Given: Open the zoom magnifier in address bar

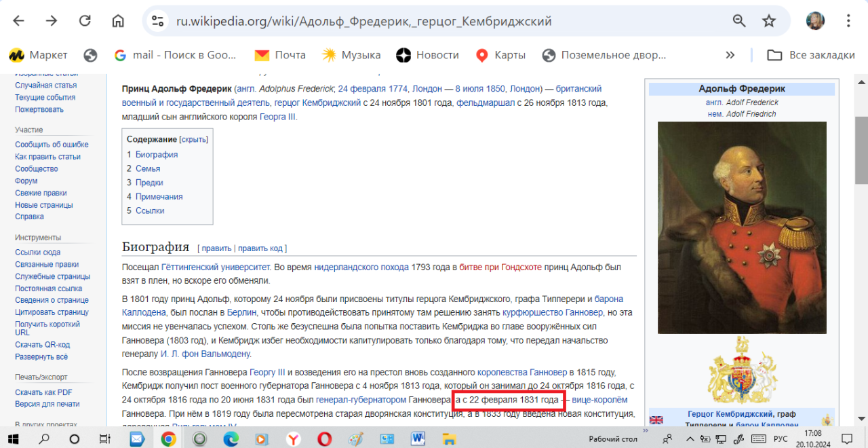Looking at the screenshot, I should pyautogui.click(x=739, y=21).
